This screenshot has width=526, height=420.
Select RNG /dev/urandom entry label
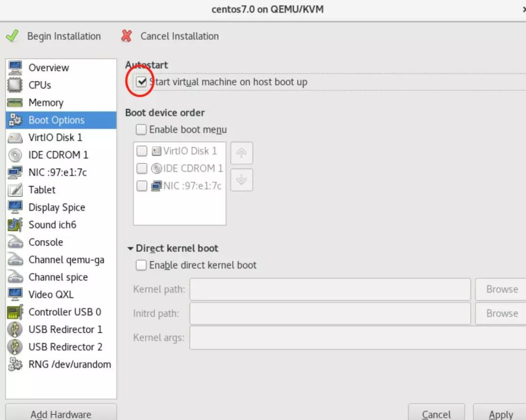pos(70,364)
